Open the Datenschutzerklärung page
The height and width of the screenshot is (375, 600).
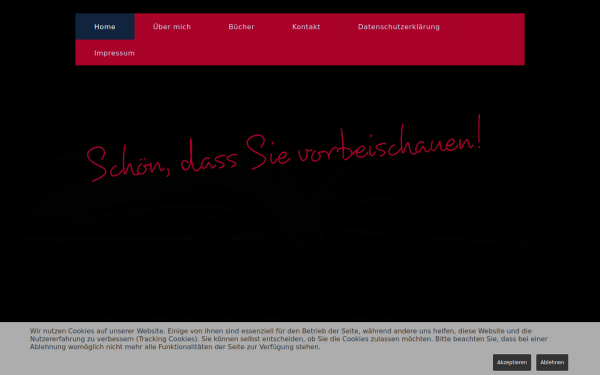click(x=399, y=26)
